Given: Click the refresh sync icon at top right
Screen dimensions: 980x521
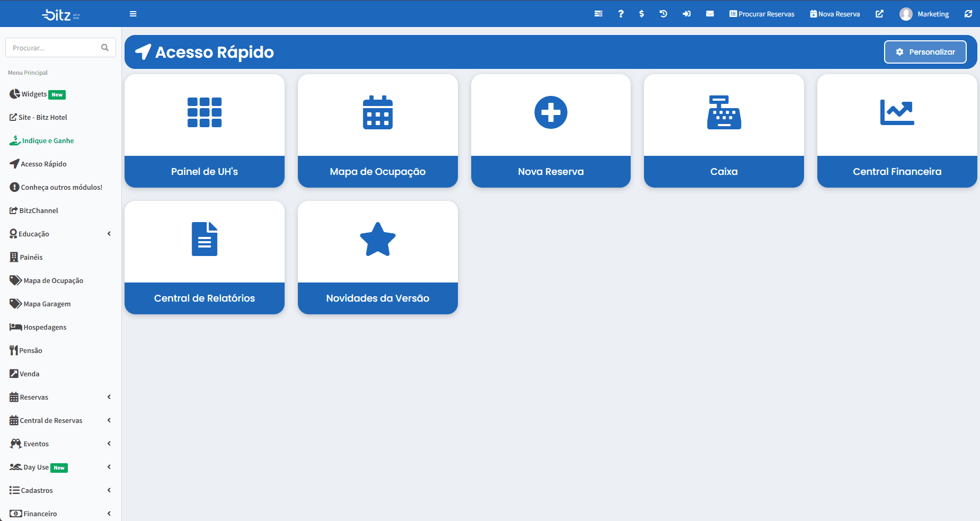Looking at the screenshot, I should 968,14.
